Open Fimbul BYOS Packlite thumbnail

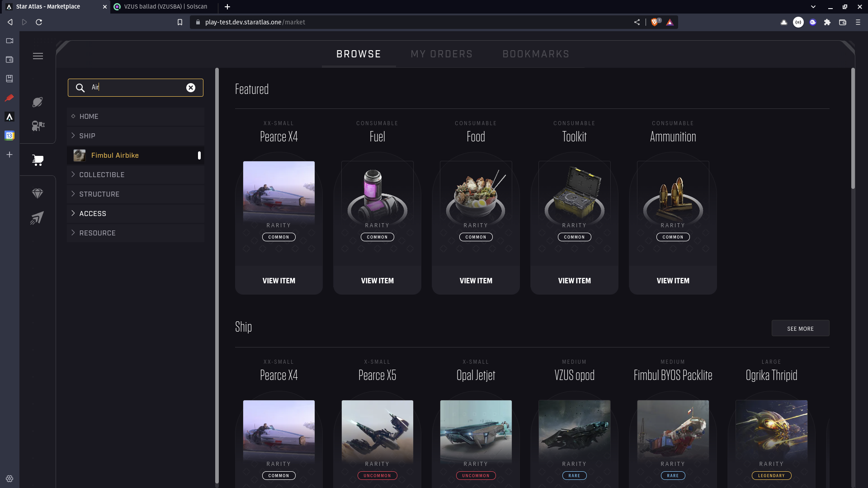pos(673,432)
